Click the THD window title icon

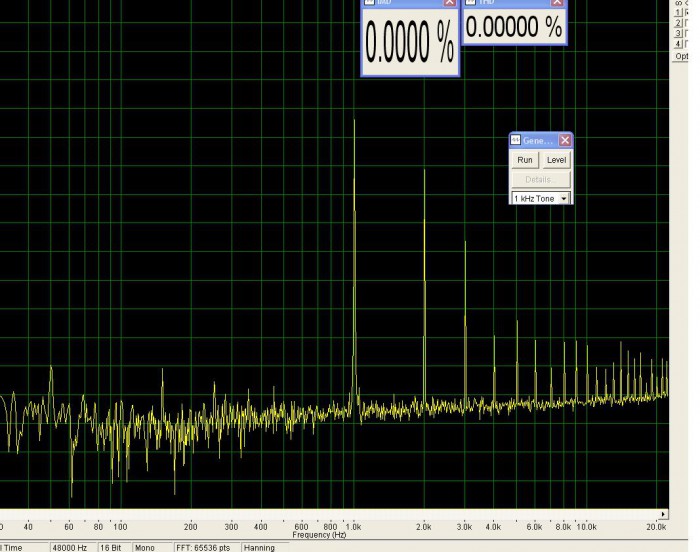[471, 2]
